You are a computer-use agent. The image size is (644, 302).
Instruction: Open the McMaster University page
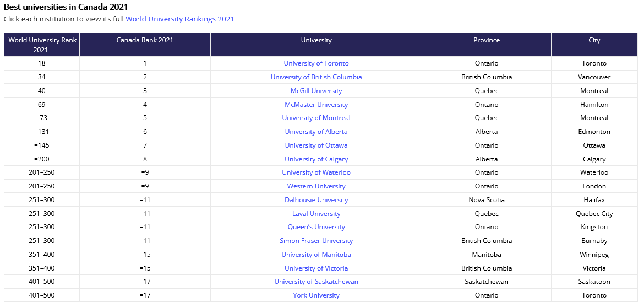pos(316,105)
